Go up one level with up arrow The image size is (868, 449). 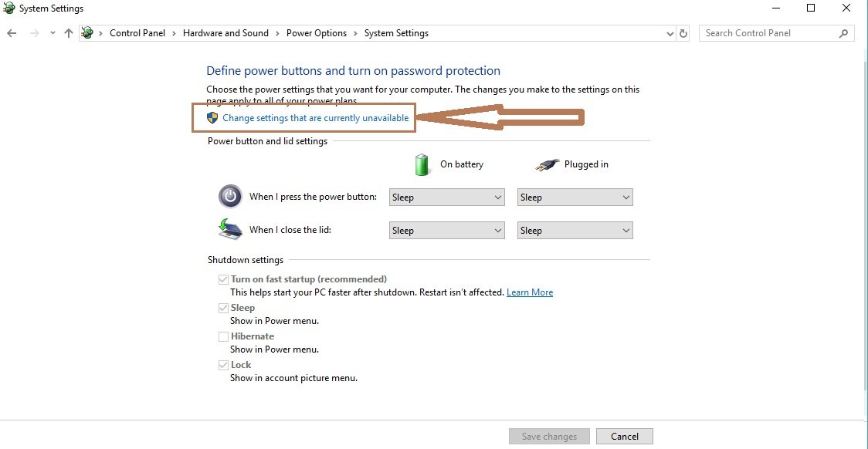69,33
